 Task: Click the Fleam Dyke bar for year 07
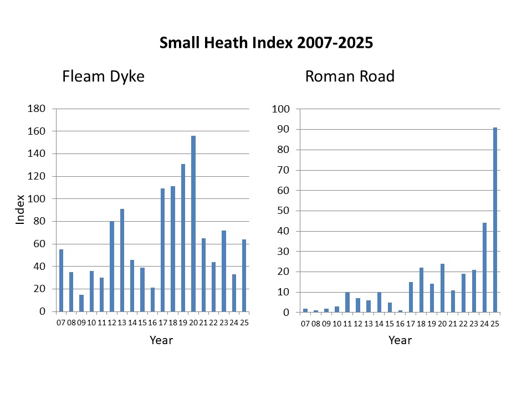pyautogui.click(x=61, y=280)
